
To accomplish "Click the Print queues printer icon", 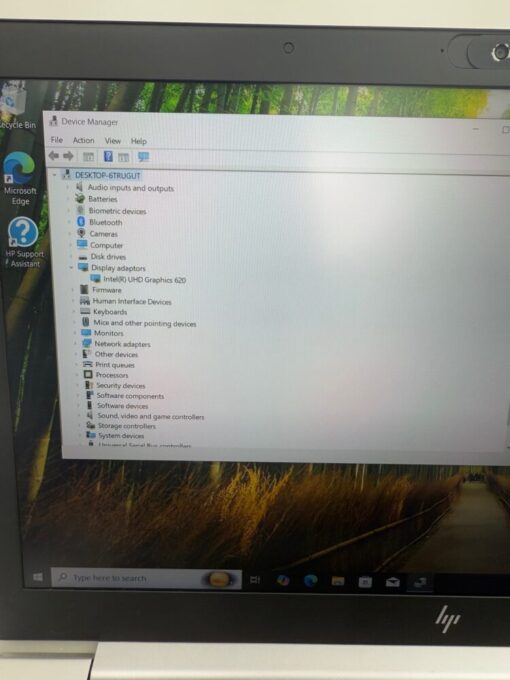I will pos(88,364).
